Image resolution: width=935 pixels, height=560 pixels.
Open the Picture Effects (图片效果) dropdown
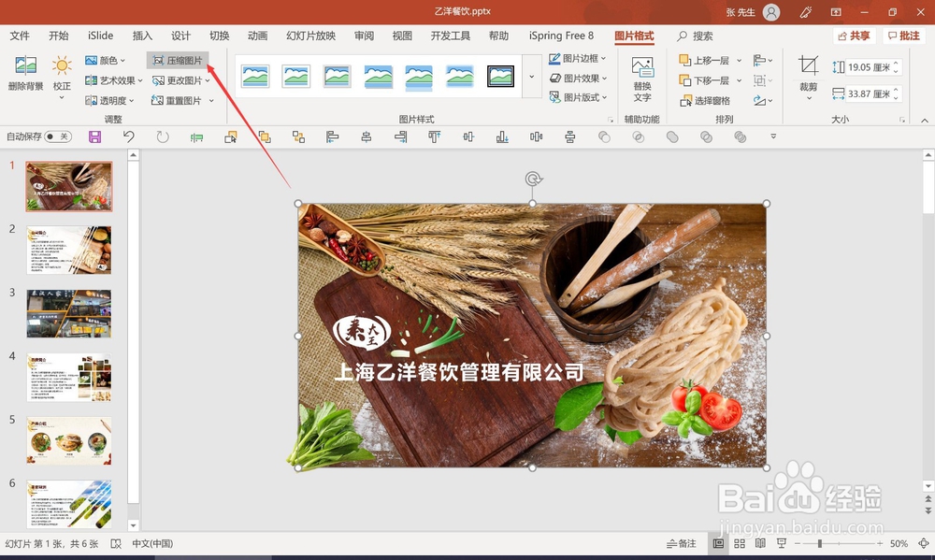pos(577,79)
